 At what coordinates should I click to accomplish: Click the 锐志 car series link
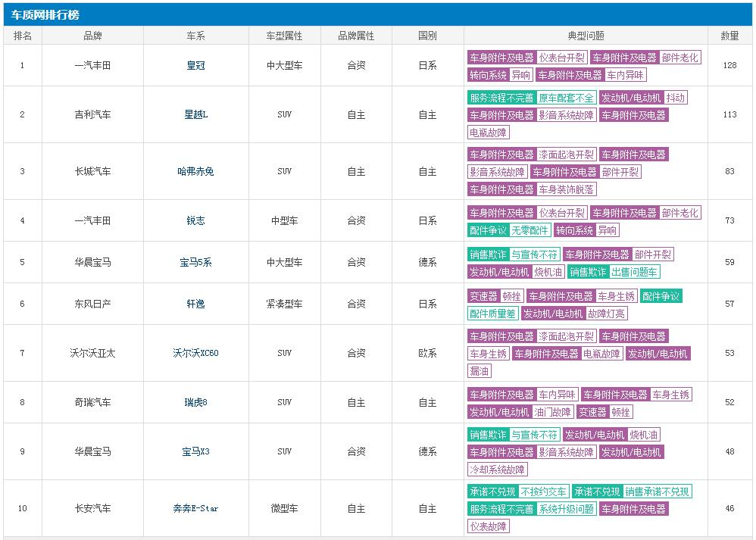tap(195, 220)
